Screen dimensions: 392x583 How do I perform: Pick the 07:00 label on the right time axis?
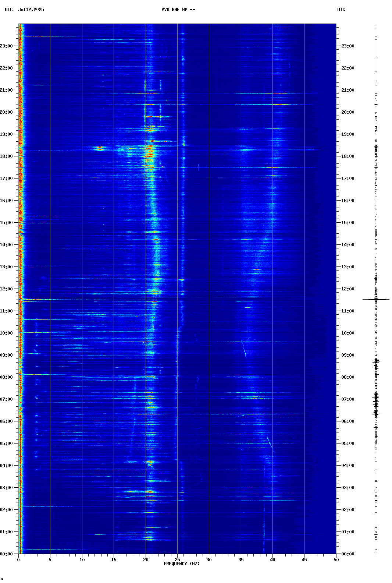click(x=348, y=399)
